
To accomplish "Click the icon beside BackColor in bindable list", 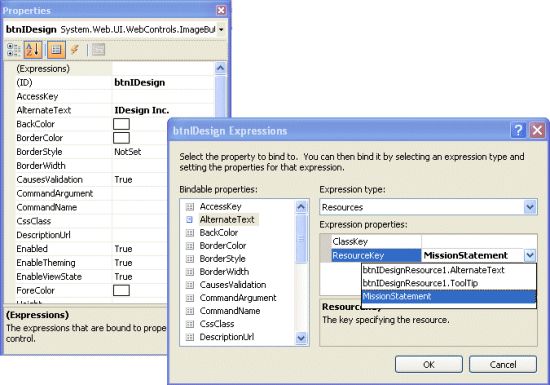I will 189,233.
